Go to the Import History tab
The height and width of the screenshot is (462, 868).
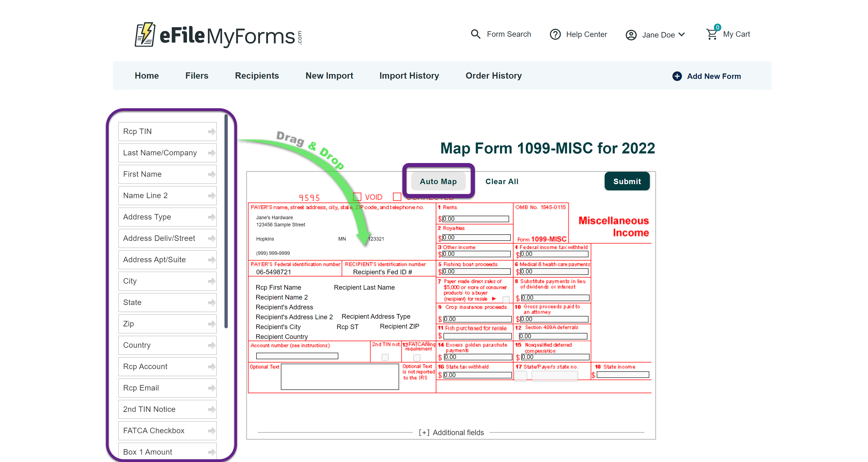[x=409, y=76]
